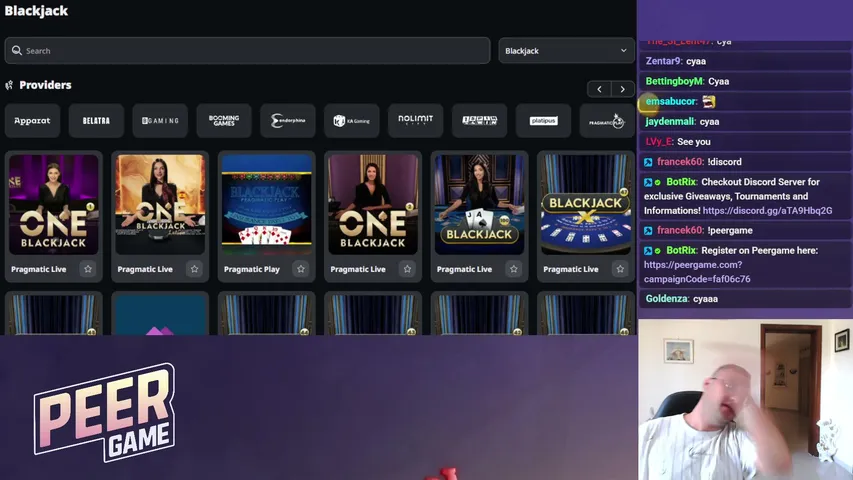
Task: Open the golden ONE Blackjack thumbnail
Action: (160, 205)
